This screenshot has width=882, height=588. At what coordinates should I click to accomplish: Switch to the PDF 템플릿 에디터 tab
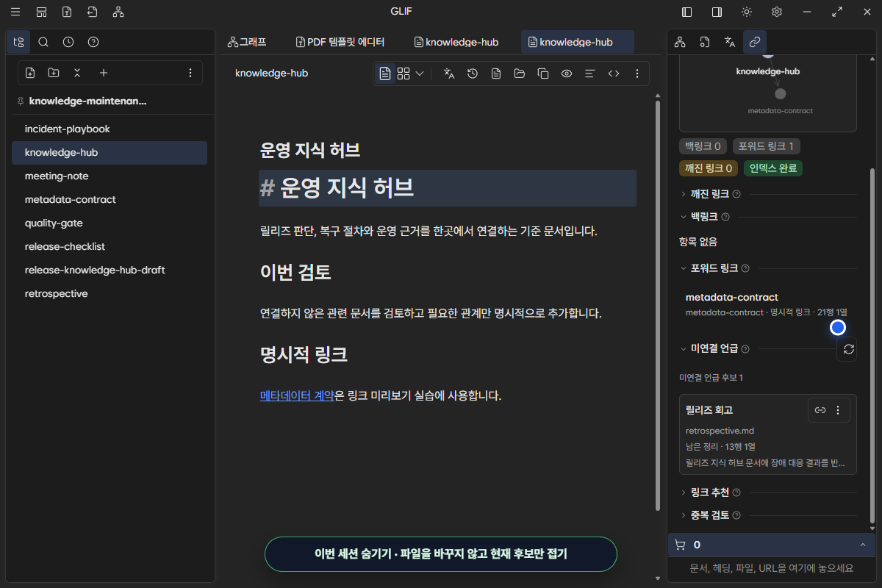(x=340, y=42)
